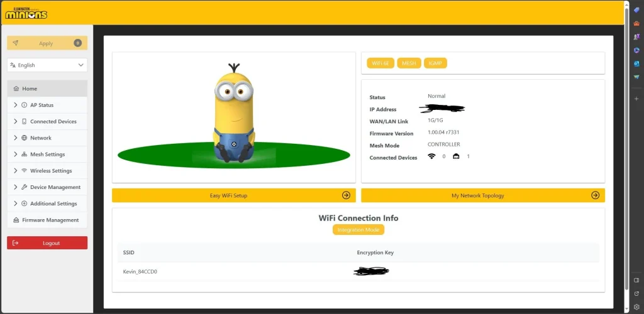Click the phone icon beside Connected Devices
The image size is (644, 314).
(25, 121)
